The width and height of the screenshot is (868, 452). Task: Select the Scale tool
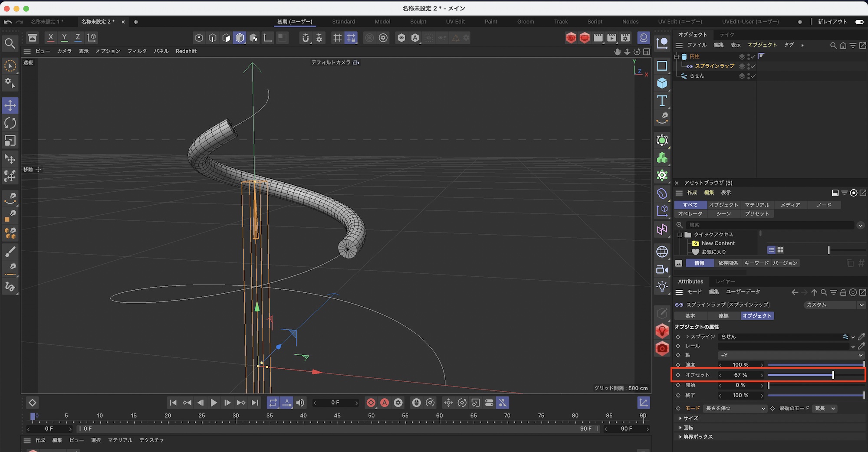[10, 141]
